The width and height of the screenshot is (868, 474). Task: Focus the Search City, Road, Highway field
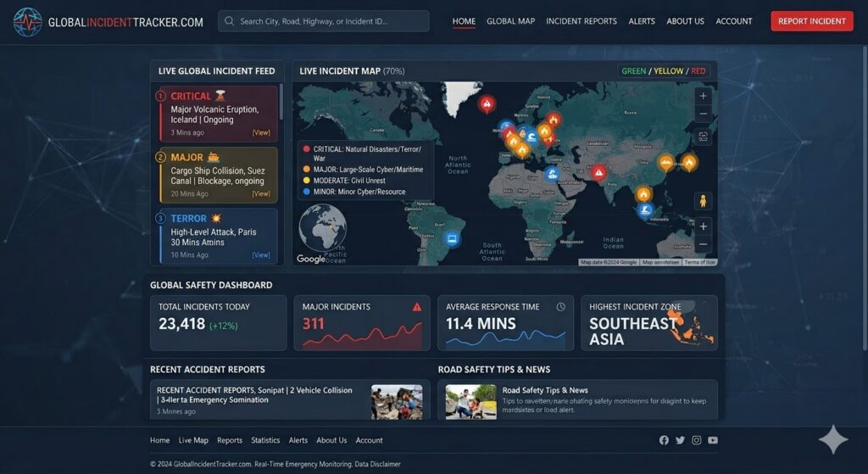click(323, 21)
